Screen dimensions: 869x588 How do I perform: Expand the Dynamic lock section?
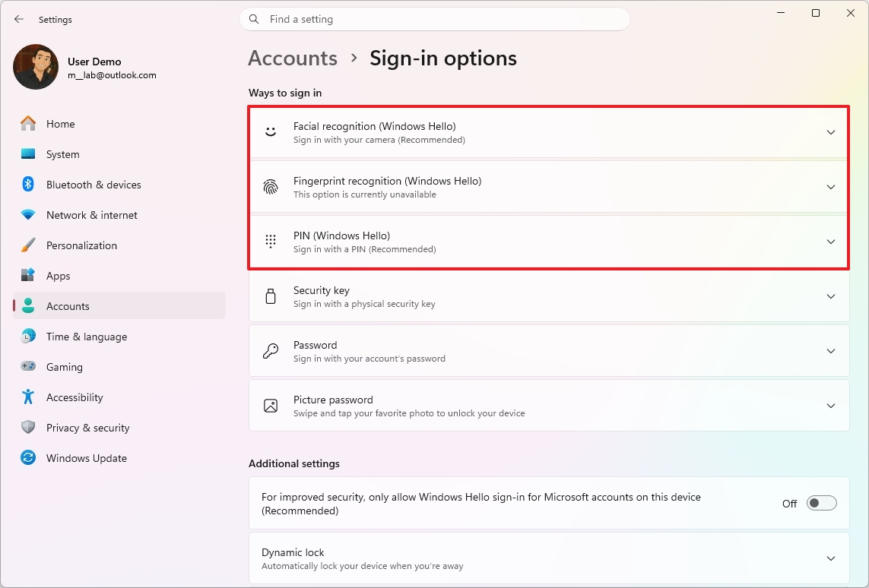[830, 558]
